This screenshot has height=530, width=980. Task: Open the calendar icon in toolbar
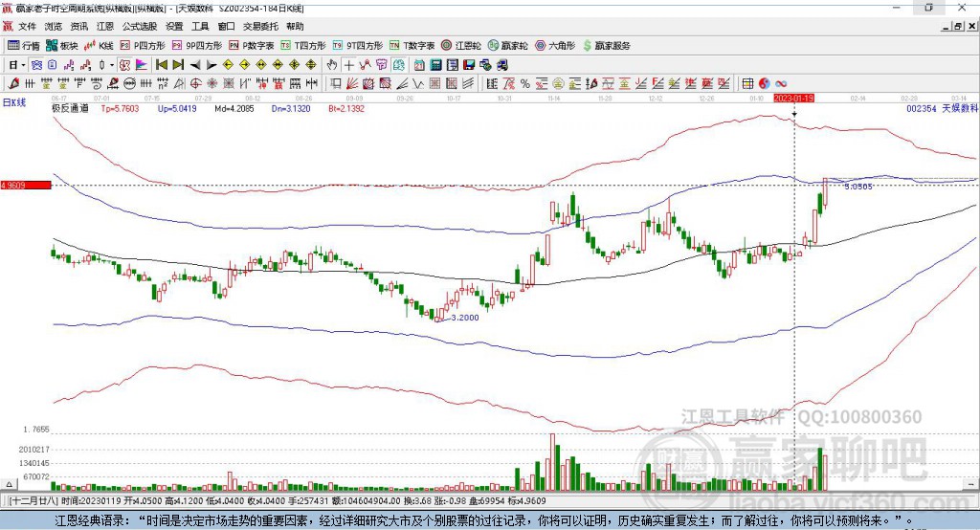(419, 65)
